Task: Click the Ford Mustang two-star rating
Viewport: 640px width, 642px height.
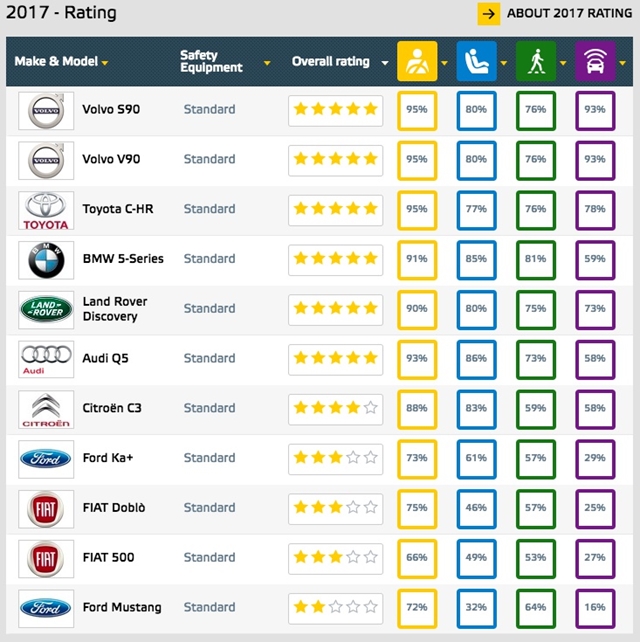Action: click(x=335, y=607)
